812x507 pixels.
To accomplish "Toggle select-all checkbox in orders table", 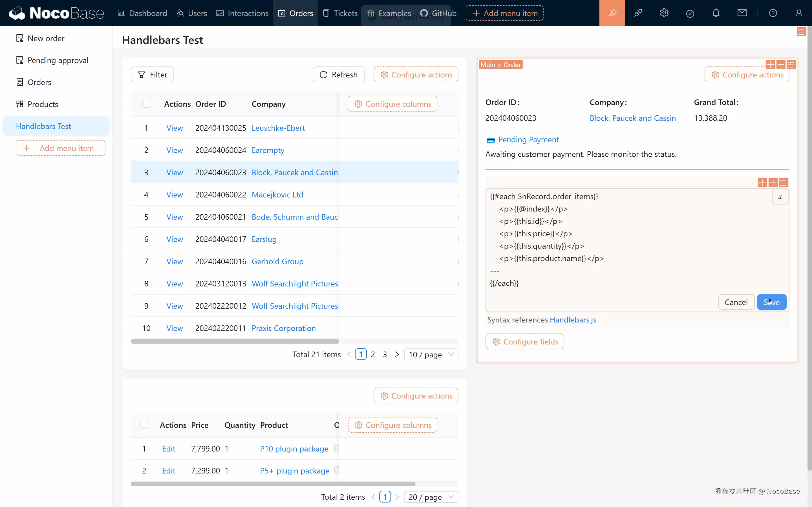I will (146, 104).
